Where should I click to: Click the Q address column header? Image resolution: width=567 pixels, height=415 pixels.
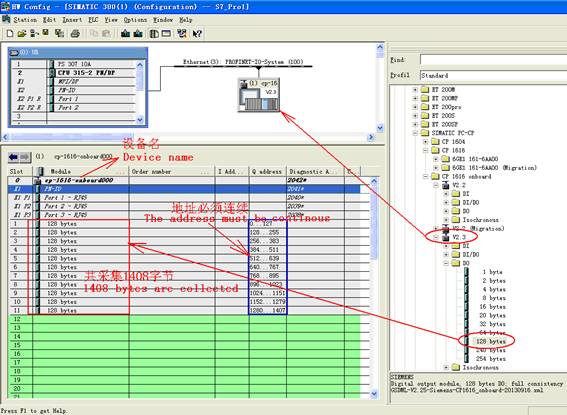(268, 171)
